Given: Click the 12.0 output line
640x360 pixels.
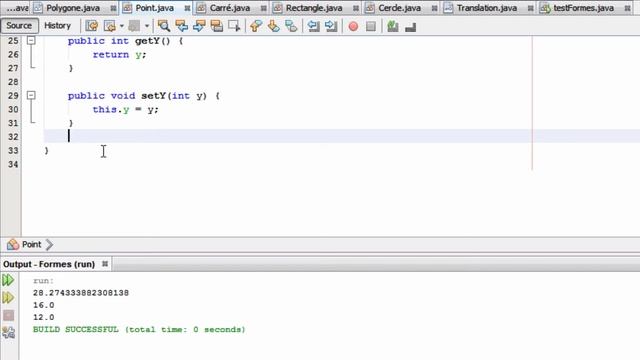Looking at the screenshot, I should coord(44,317).
